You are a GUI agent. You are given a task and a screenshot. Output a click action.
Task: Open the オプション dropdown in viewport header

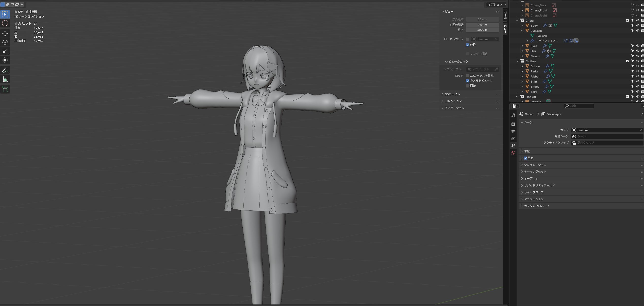point(496,5)
